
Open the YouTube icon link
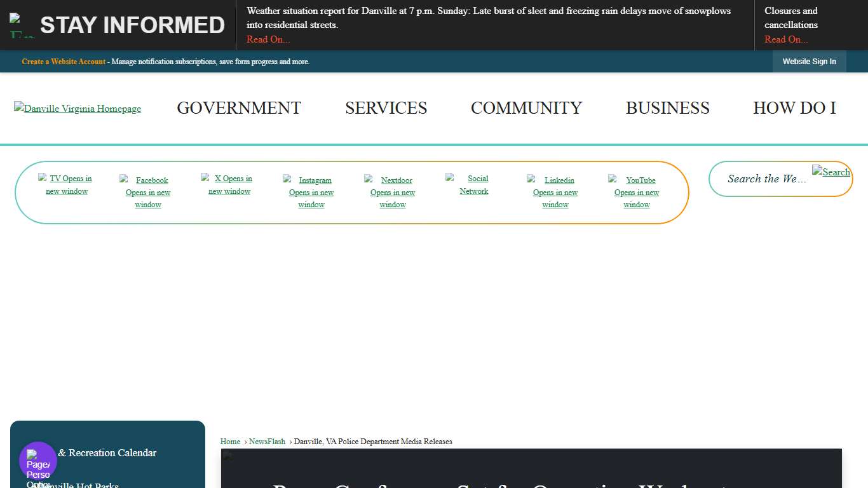pyautogui.click(x=637, y=192)
